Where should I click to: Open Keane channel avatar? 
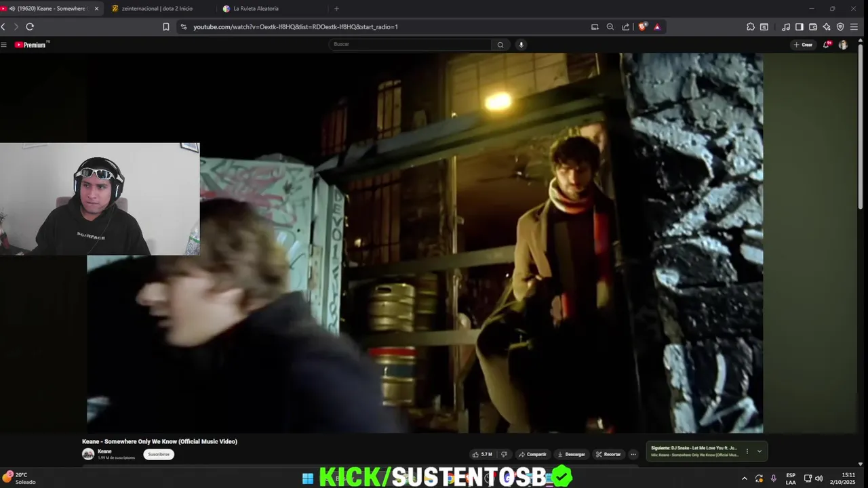(88, 454)
